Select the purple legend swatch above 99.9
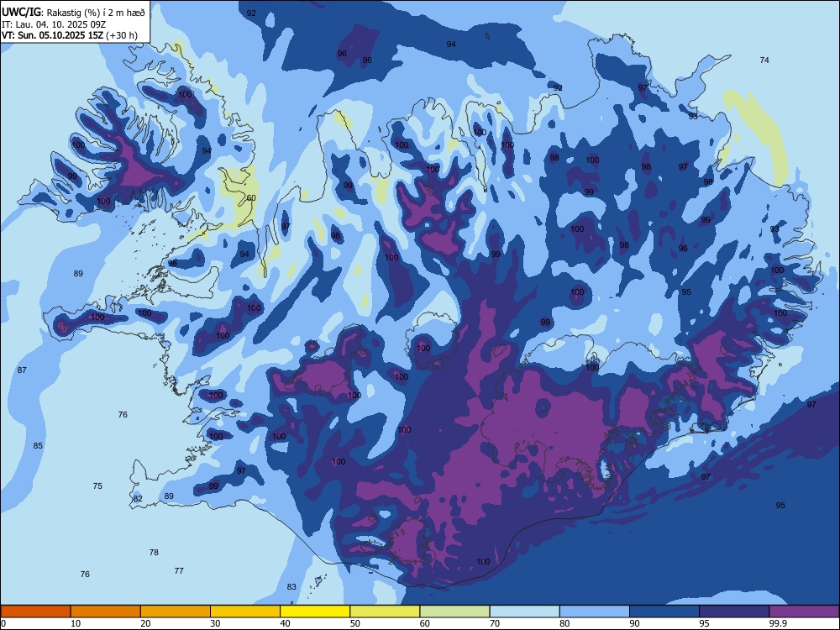The height and width of the screenshot is (630, 840). pos(804,612)
